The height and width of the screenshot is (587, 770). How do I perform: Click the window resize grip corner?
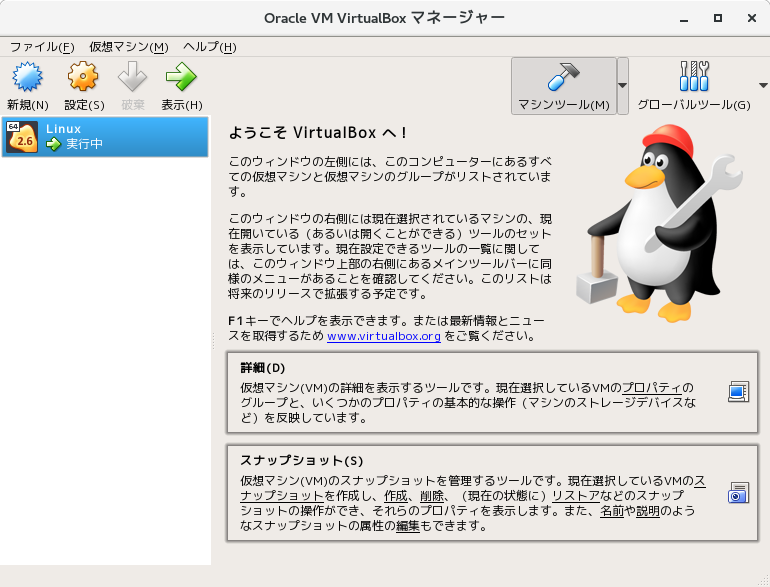pos(764,581)
